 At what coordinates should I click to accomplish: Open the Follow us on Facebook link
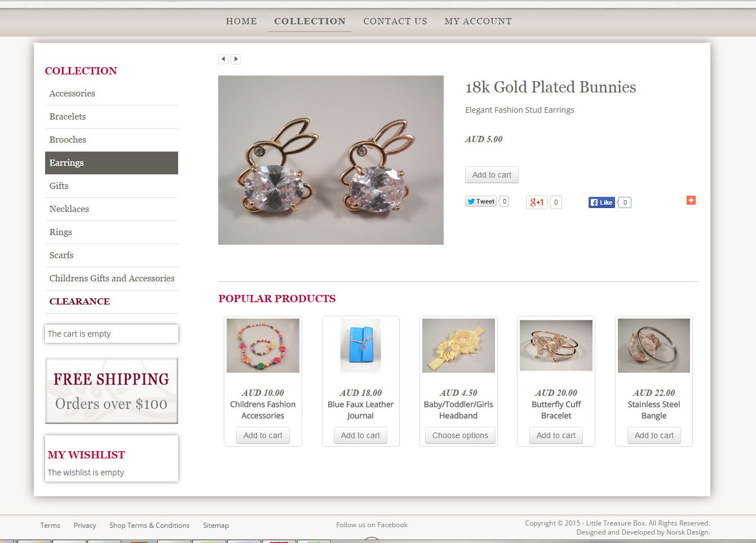(x=372, y=525)
